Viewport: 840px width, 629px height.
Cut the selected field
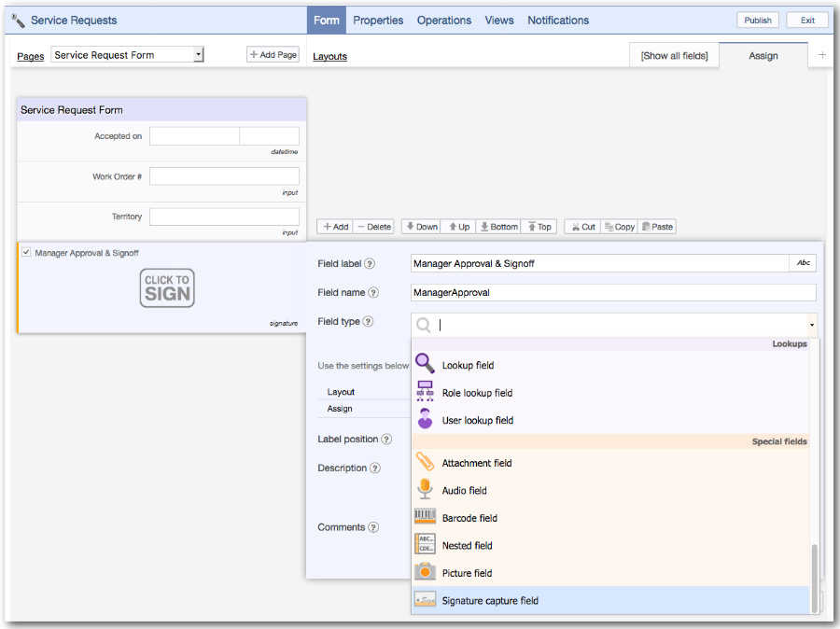point(582,227)
